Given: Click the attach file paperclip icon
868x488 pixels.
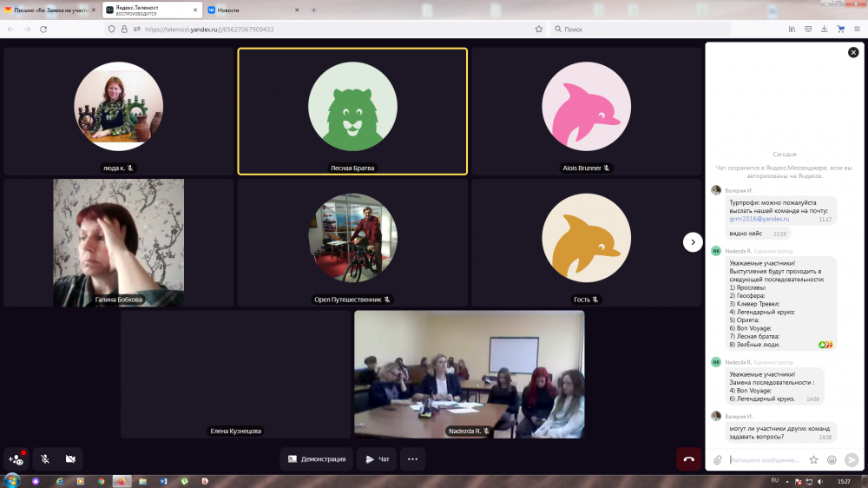Looking at the screenshot, I should [x=717, y=459].
